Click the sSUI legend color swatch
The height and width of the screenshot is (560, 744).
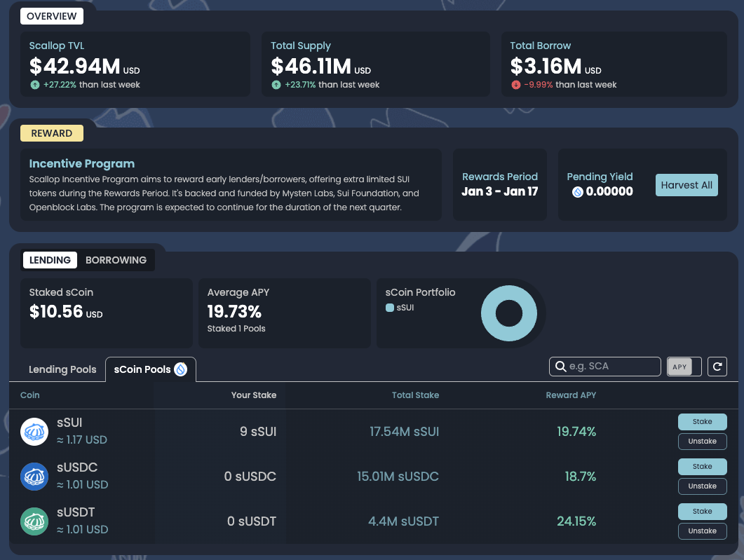click(390, 308)
